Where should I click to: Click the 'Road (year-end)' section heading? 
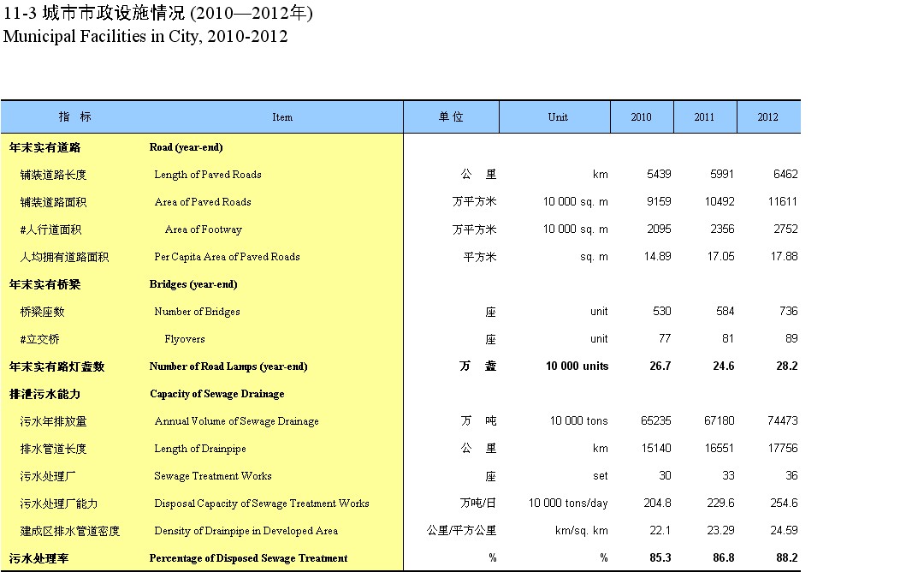(x=187, y=147)
